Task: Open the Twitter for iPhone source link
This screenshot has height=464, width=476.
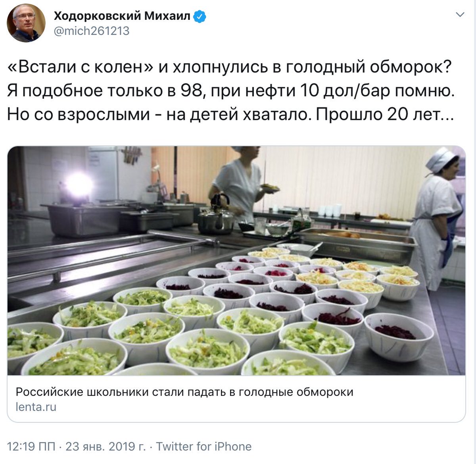Action: click(x=204, y=447)
